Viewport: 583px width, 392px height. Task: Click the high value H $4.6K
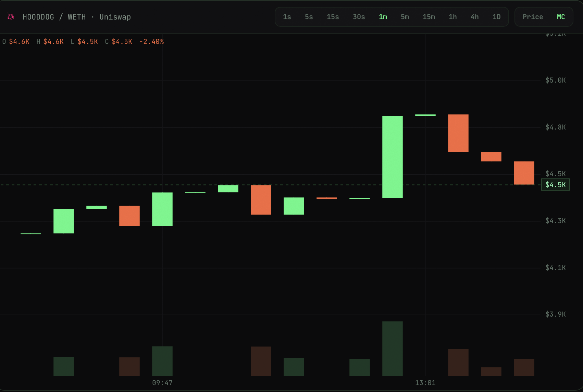tap(50, 41)
